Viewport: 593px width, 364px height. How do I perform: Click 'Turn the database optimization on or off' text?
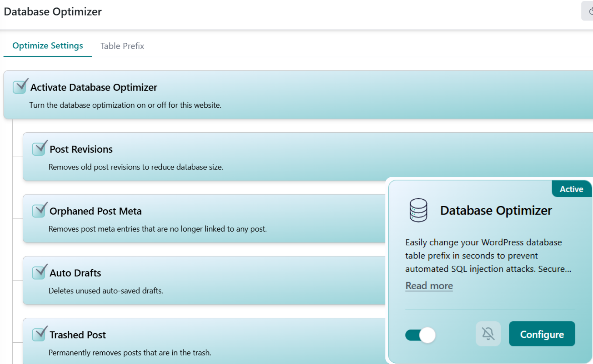[125, 105]
